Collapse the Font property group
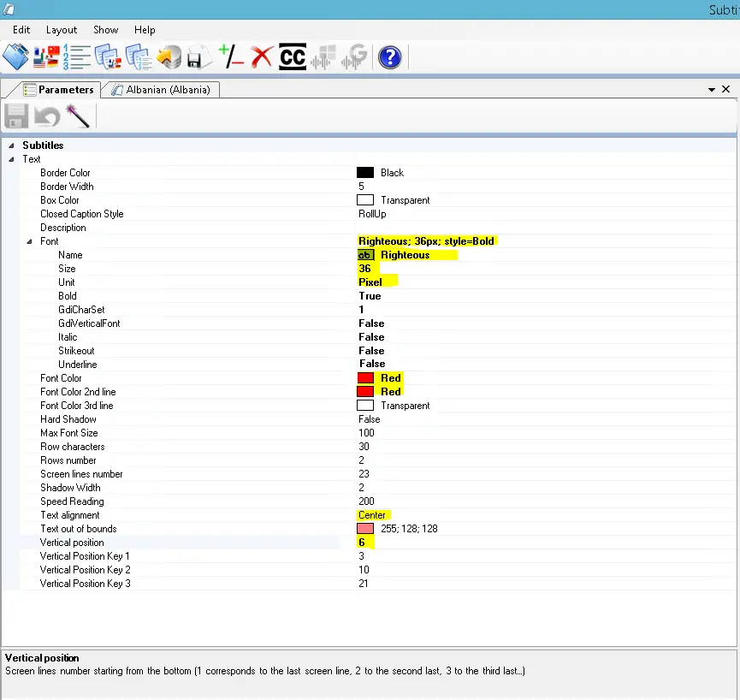 [x=29, y=241]
